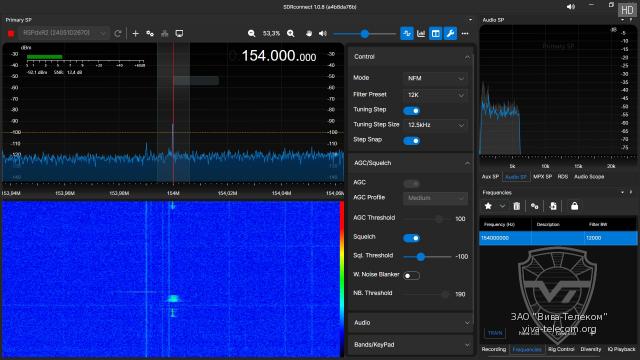Collapse the AGC/Squelch section
Image resolution: width=640 pixels, height=360 pixels.
pyautogui.click(x=467, y=163)
